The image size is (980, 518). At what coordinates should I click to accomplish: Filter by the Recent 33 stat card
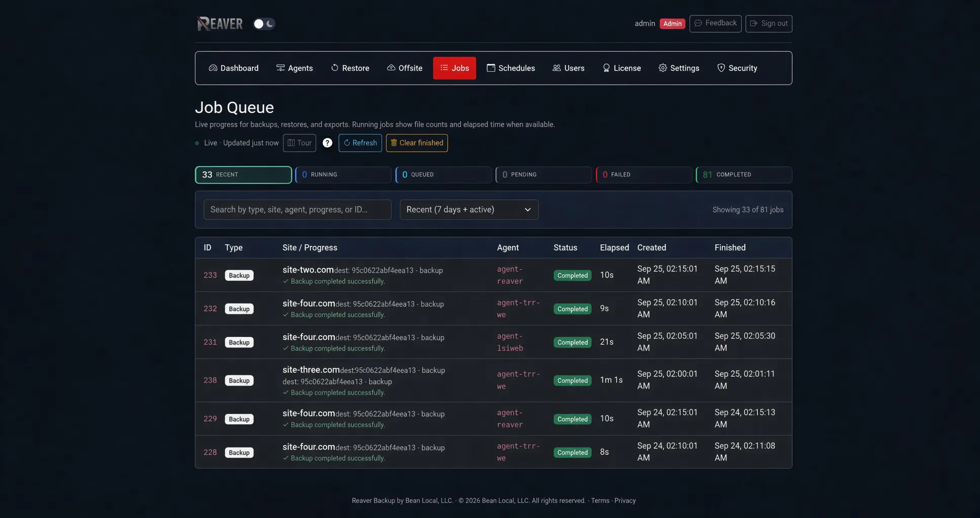243,175
